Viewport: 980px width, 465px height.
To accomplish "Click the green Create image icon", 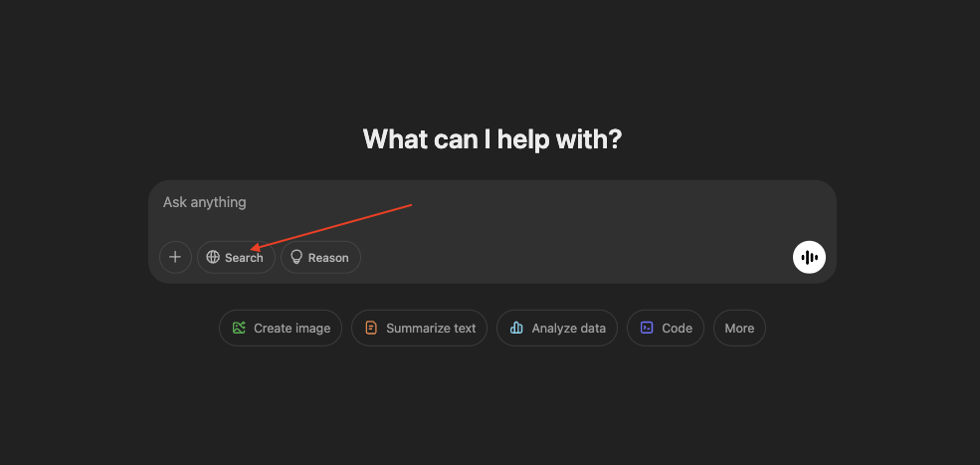I will 239,328.
